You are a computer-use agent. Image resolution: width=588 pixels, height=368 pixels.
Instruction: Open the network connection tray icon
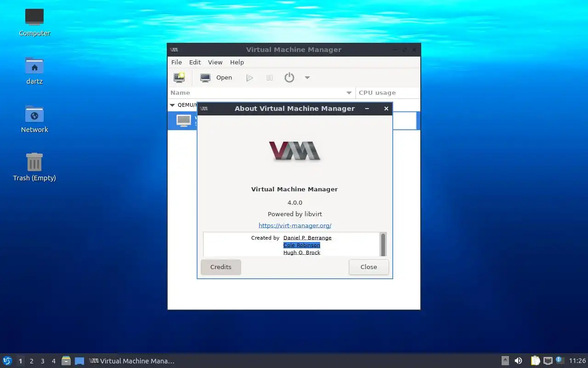pos(548,361)
